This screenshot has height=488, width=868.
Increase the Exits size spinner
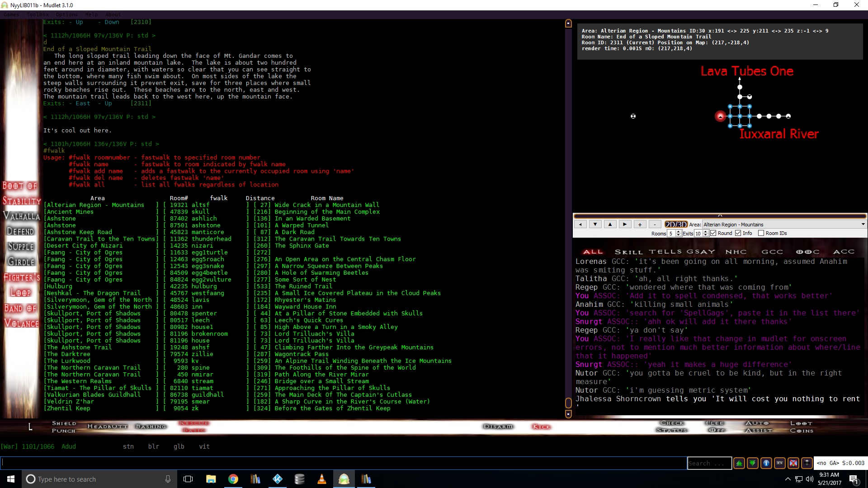click(x=705, y=231)
